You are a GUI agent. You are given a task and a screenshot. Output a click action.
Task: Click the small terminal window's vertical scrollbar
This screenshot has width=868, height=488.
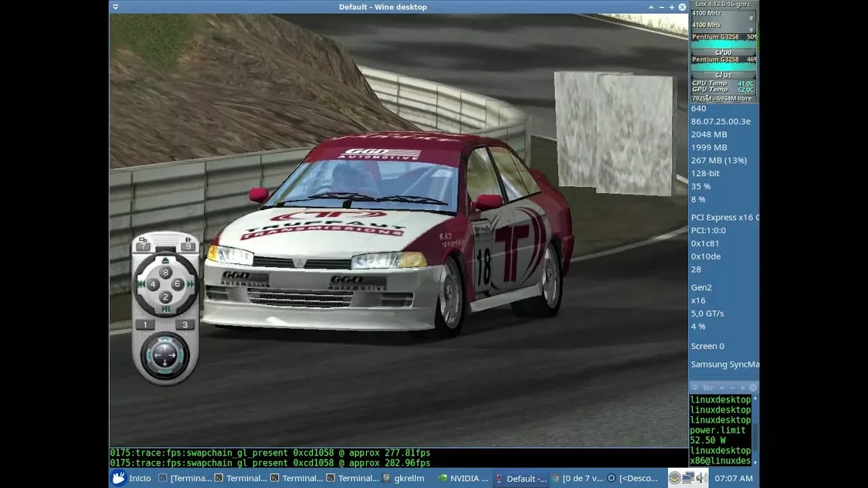(x=755, y=430)
